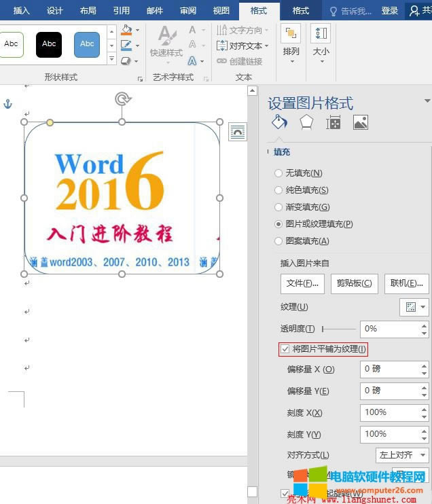Screen dimensions: 432x504
Task: Switch to the 引用 (References) ribbon tab
Action: 121,11
